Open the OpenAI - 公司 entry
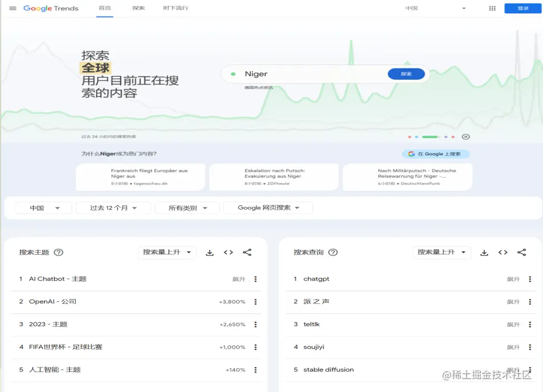 click(52, 302)
